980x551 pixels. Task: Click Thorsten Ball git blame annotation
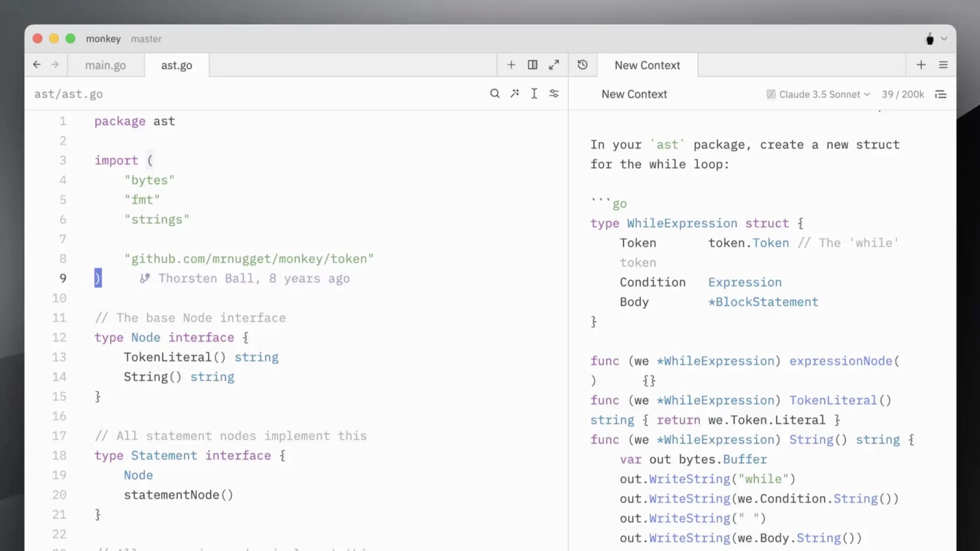coord(246,278)
